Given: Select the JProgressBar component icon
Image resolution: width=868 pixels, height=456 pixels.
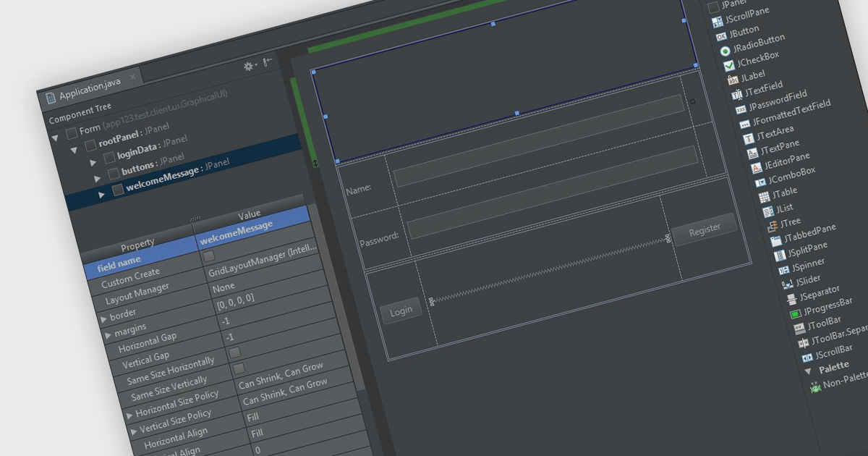Looking at the screenshot, I should click(x=795, y=314).
